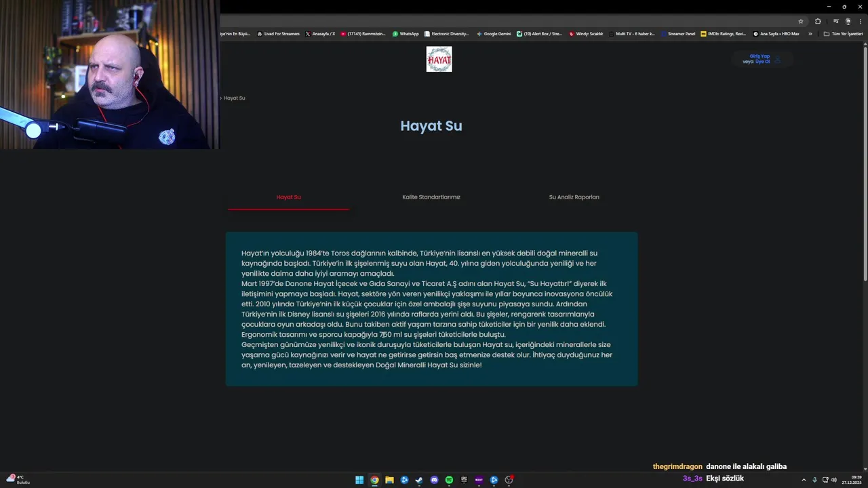The image size is (868, 488).
Task: Open Steam from the taskbar
Action: point(419,480)
